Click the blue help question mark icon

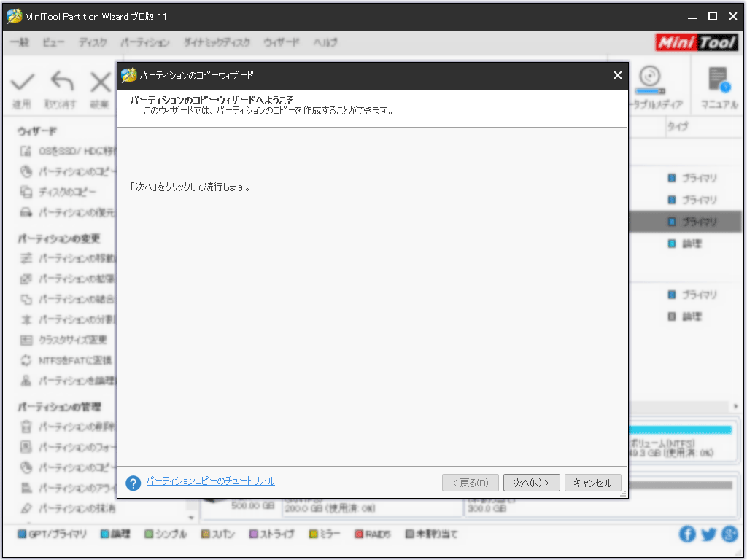point(133,483)
